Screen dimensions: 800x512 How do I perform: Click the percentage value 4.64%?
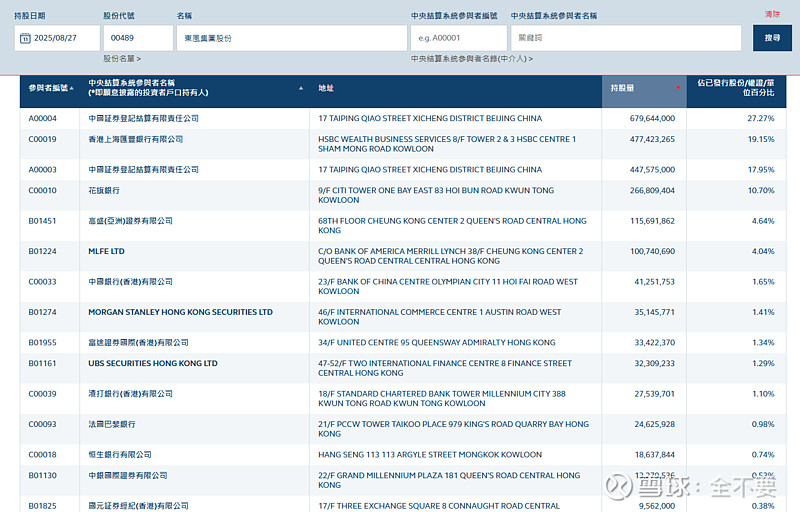pyautogui.click(x=763, y=221)
